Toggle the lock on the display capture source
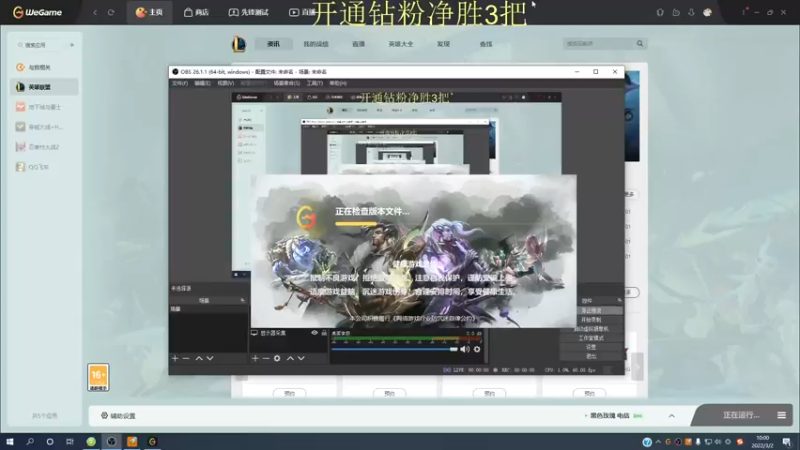This screenshot has height=450, width=800. pos(324,333)
